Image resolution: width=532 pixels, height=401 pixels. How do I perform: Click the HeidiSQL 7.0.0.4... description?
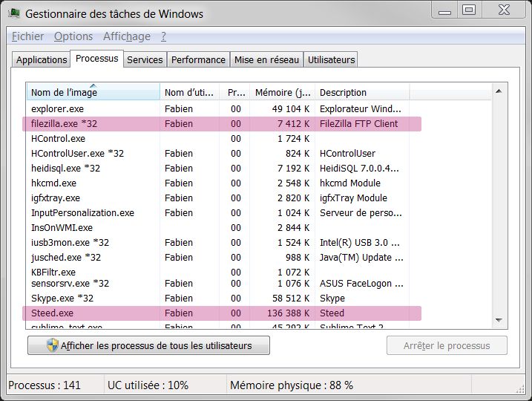tap(359, 169)
